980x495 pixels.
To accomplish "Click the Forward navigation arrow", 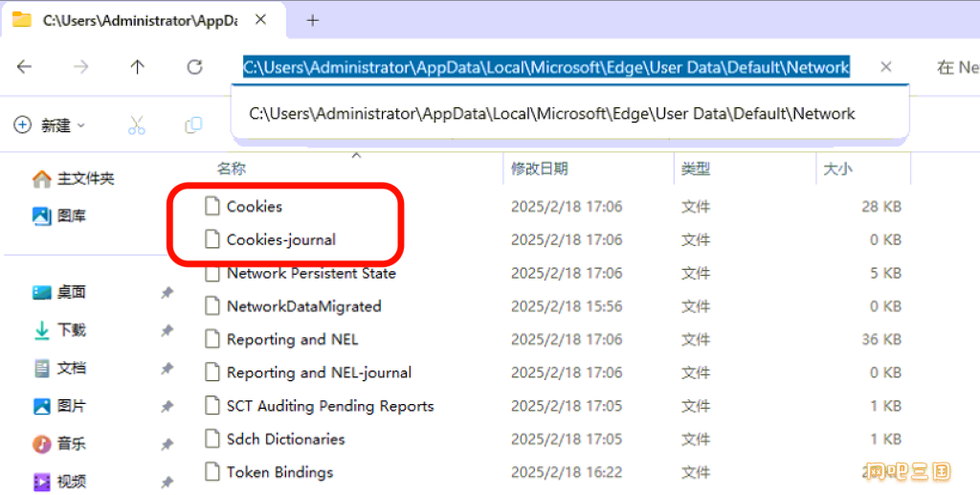I will tap(80, 67).
